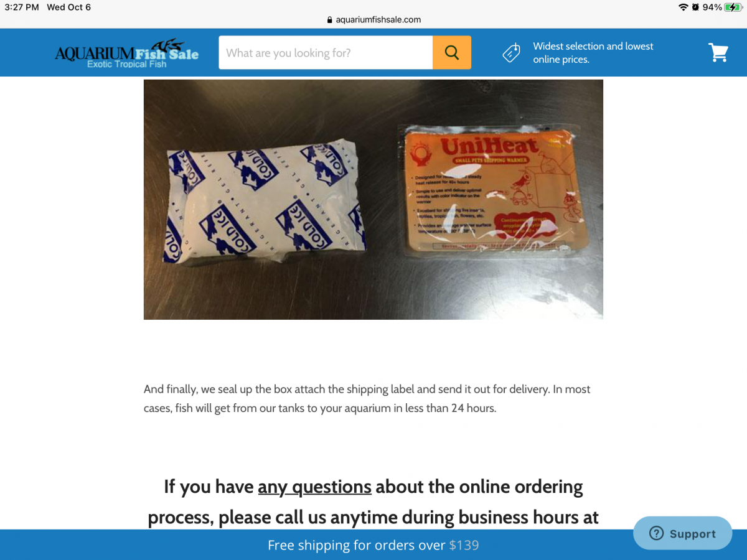This screenshot has width=747, height=560.
Task: Open the Support chat button
Action: click(682, 533)
